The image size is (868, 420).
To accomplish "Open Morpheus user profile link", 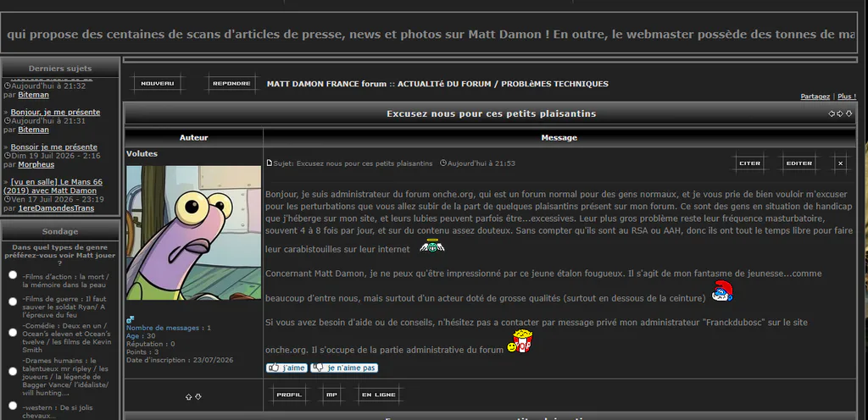I will tap(36, 164).
